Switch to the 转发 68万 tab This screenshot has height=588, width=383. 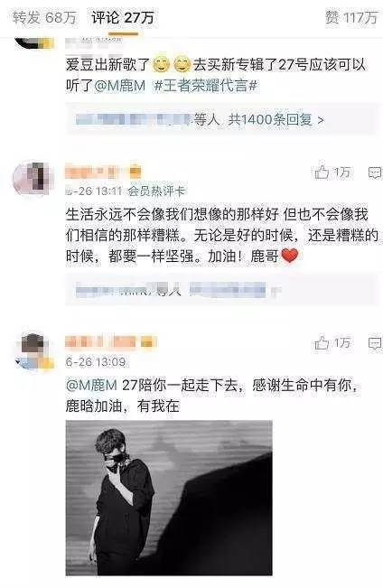click(44, 18)
